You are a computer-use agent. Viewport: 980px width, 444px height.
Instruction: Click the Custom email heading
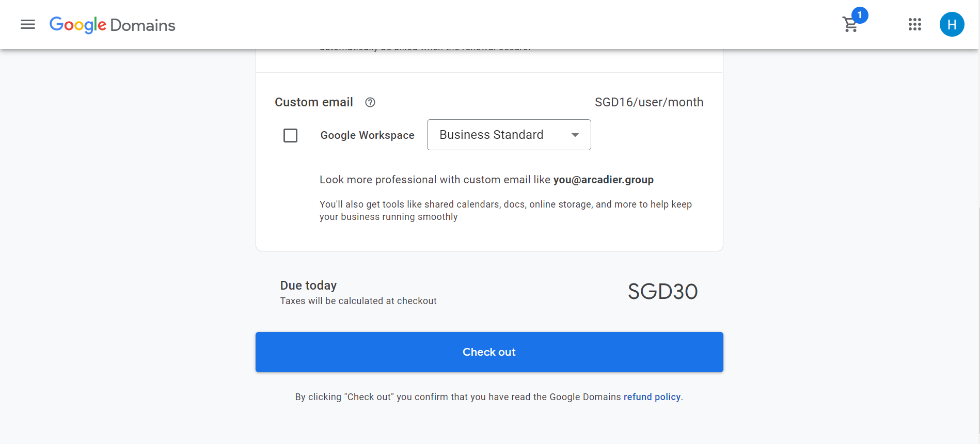(313, 102)
